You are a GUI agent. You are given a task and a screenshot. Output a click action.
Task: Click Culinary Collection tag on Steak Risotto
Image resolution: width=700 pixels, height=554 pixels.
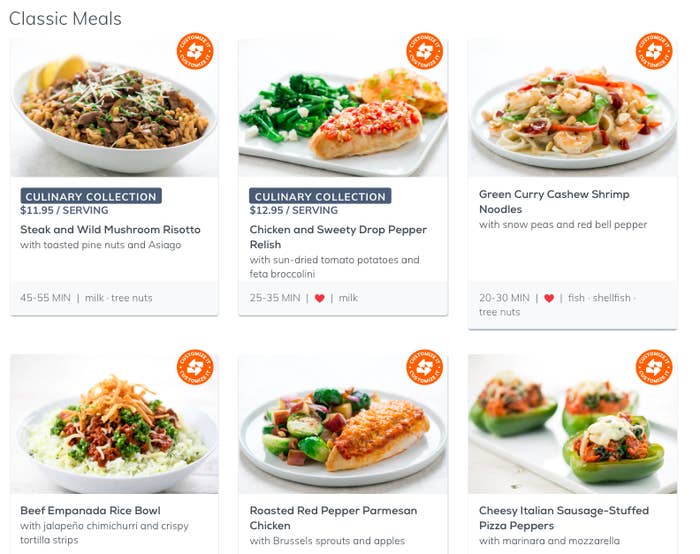pyautogui.click(x=91, y=196)
